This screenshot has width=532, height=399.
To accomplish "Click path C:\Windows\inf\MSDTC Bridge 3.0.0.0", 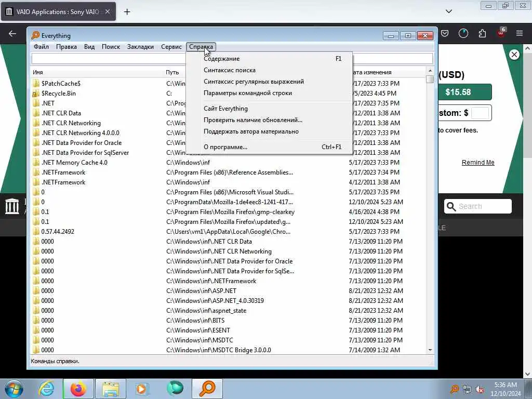I will click(x=219, y=350).
